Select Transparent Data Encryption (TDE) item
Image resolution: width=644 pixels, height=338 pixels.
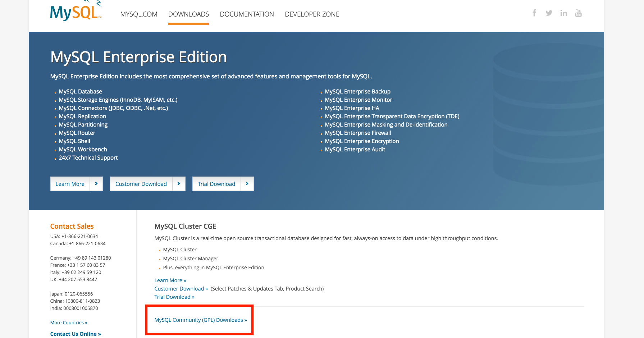tap(392, 117)
